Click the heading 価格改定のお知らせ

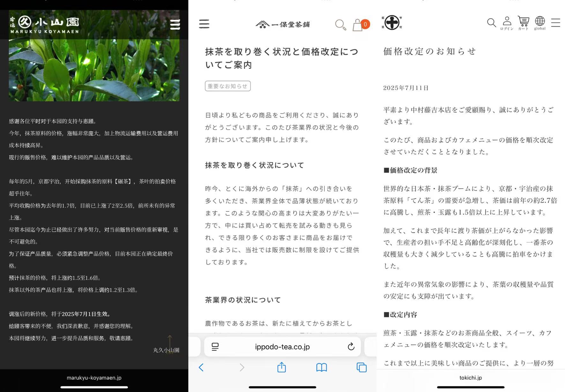429,51
